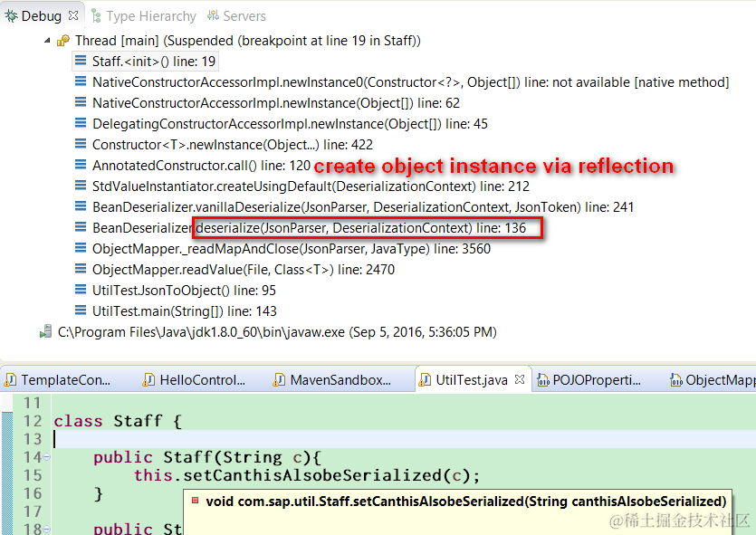Click the frame icon of AnnotatedConstructor.call()
The image size is (756, 535).
click(81, 165)
